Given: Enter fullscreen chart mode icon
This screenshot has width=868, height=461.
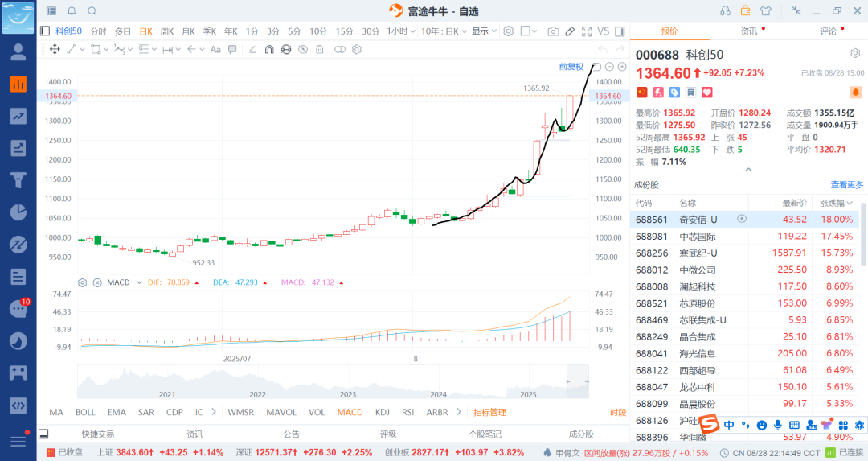Looking at the screenshot, I should (x=587, y=31).
